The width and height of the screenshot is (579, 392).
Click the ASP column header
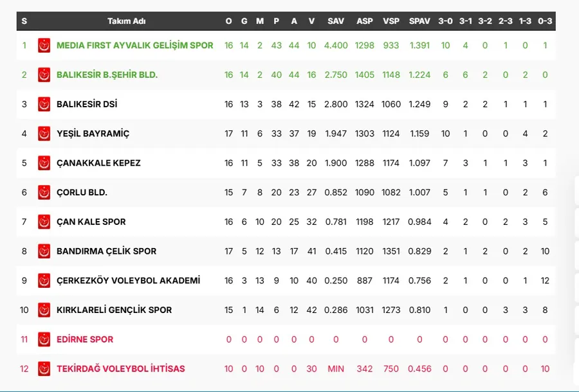click(x=364, y=21)
